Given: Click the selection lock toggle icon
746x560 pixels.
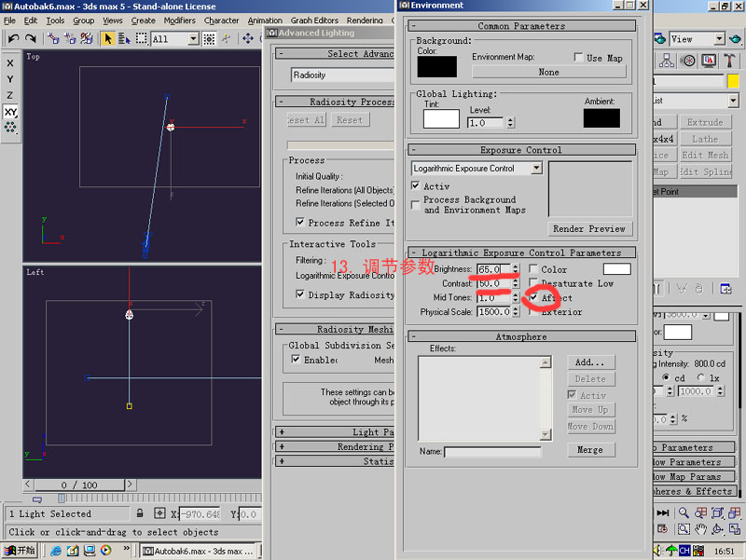Looking at the screenshot, I should (139, 513).
